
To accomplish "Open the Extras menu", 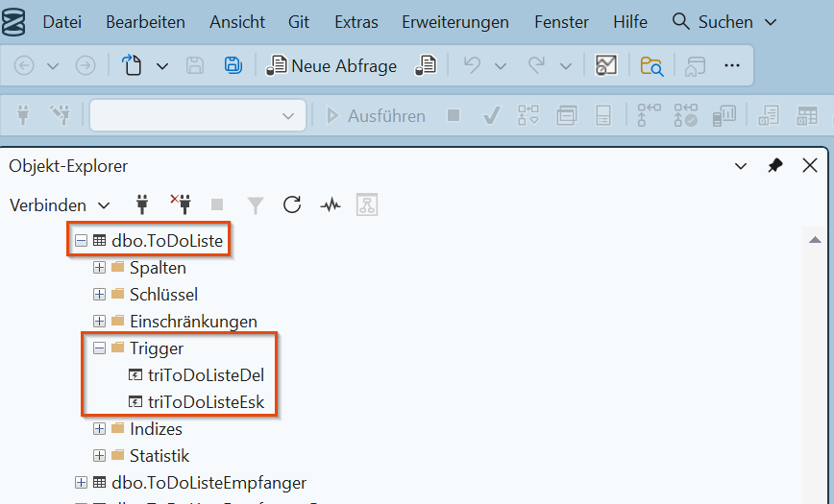I will click(x=356, y=22).
